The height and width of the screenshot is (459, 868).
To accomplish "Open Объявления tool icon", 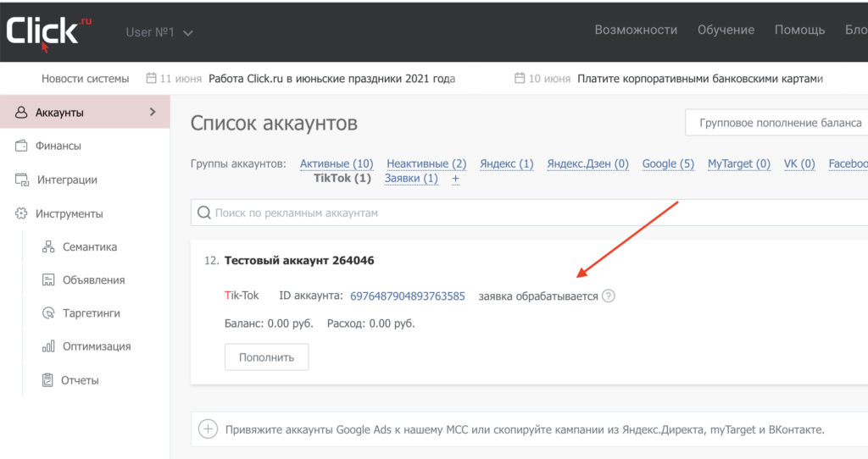I will (48, 279).
